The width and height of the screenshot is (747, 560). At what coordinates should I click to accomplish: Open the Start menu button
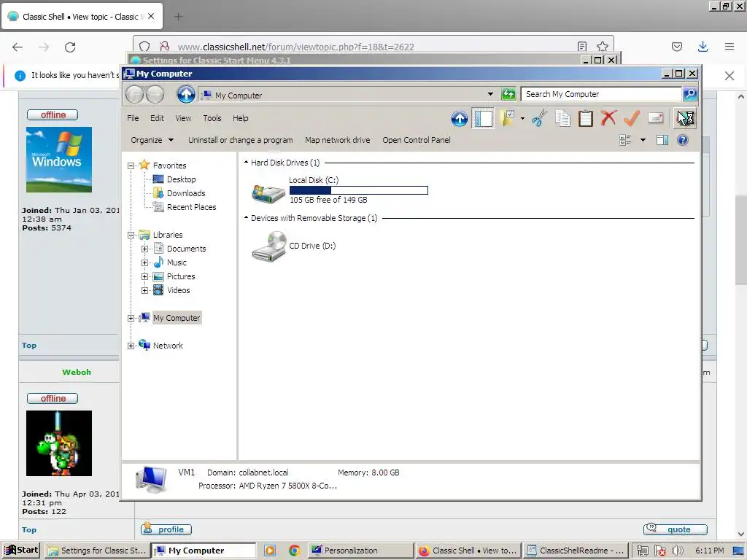[21, 550]
